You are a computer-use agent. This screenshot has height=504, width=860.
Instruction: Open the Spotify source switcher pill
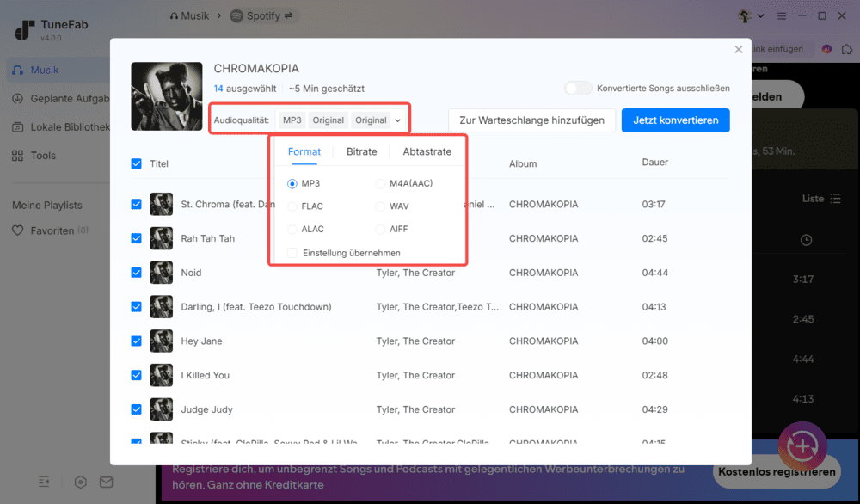(x=262, y=15)
